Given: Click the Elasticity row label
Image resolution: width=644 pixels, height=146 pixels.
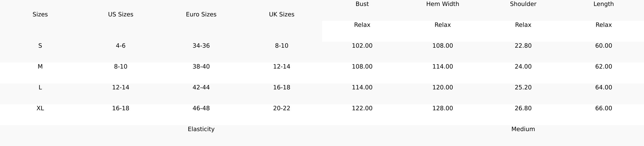Looking at the screenshot, I should [201, 129].
